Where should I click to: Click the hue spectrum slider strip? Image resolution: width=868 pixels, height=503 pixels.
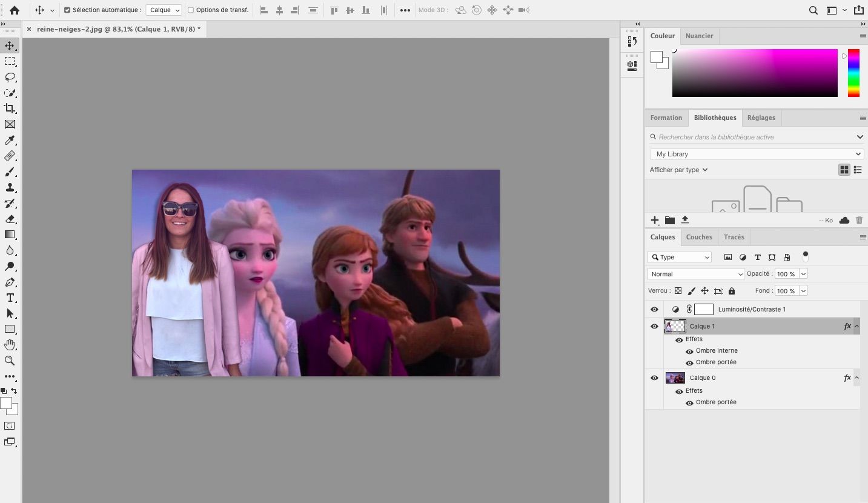pos(853,73)
